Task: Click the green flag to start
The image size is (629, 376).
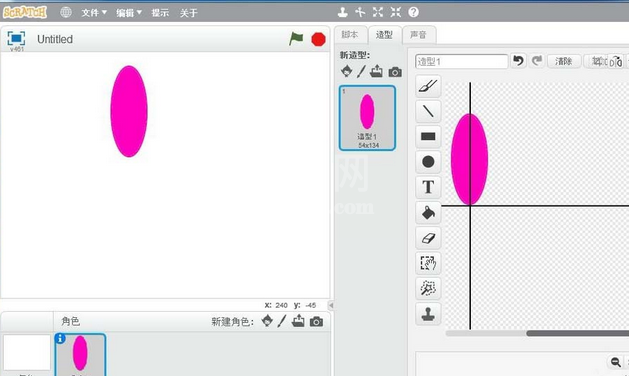Action: point(296,39)
